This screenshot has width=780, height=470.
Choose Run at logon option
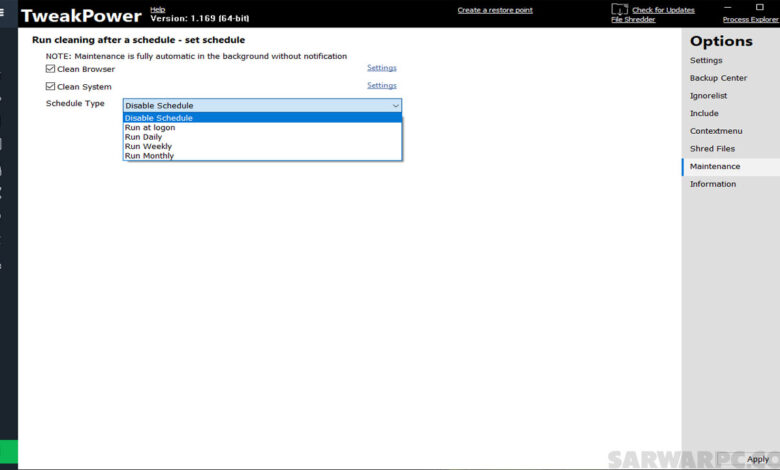262,127
